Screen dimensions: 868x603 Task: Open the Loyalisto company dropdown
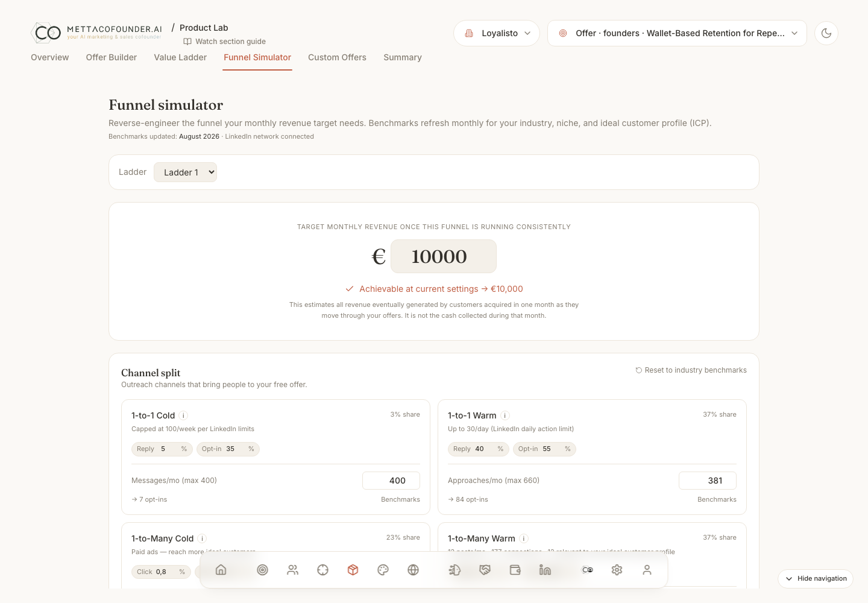(497, 33)
